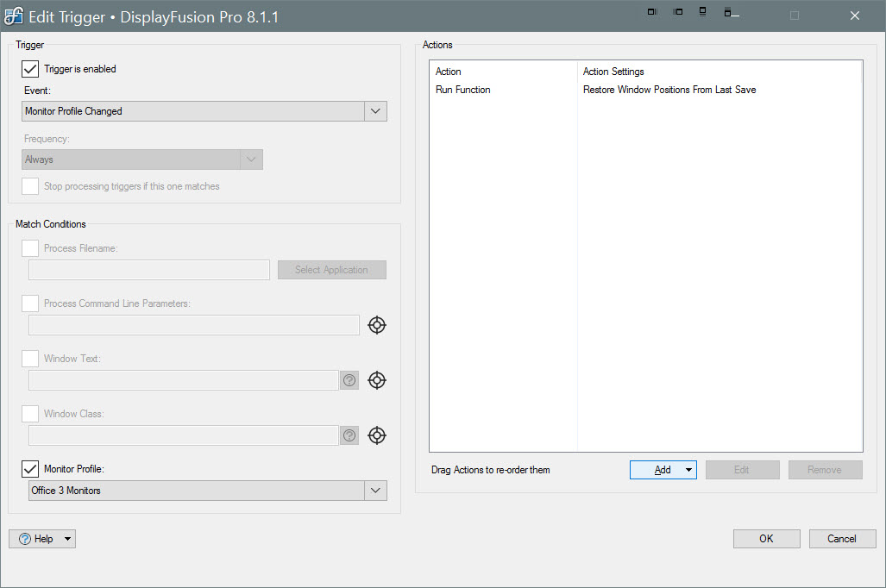The height and width of the screenshot is (588, 886).
Task: Uncheck the Trigger is enabled checkbox
Action: tap(30, 69)
